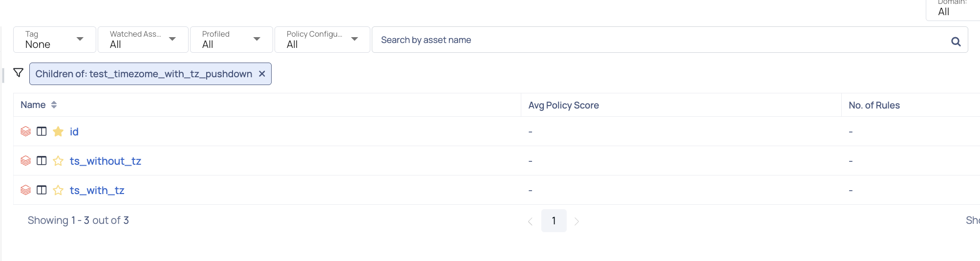Open the Profiled filter dropdown
Image resolution: width=980 pixels, height=261 pixels.
(x=231, y=40)
